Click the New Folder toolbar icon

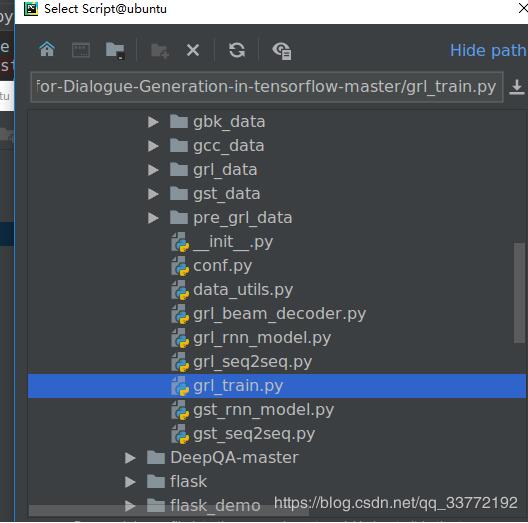coord(160,51)
